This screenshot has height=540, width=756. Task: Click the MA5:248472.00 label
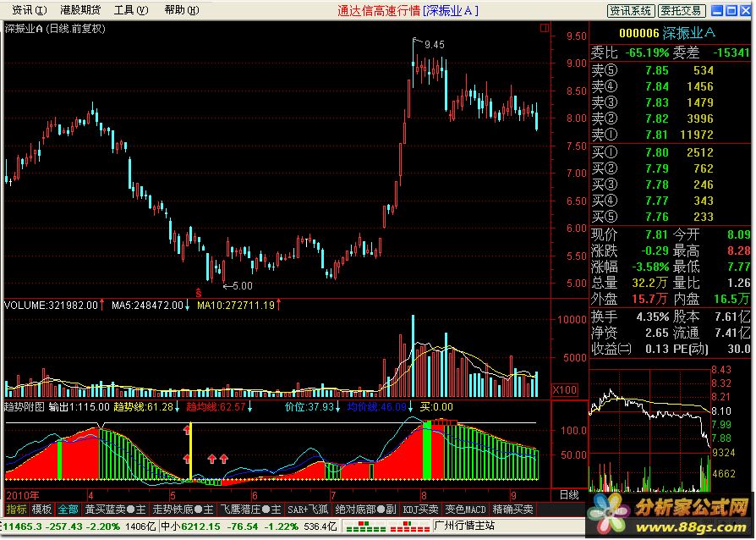147,305
